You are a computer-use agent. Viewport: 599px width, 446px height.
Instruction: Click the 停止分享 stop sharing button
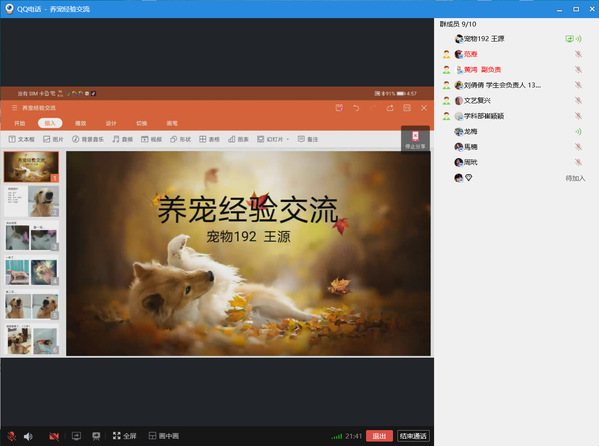click(x=415, y=139)
